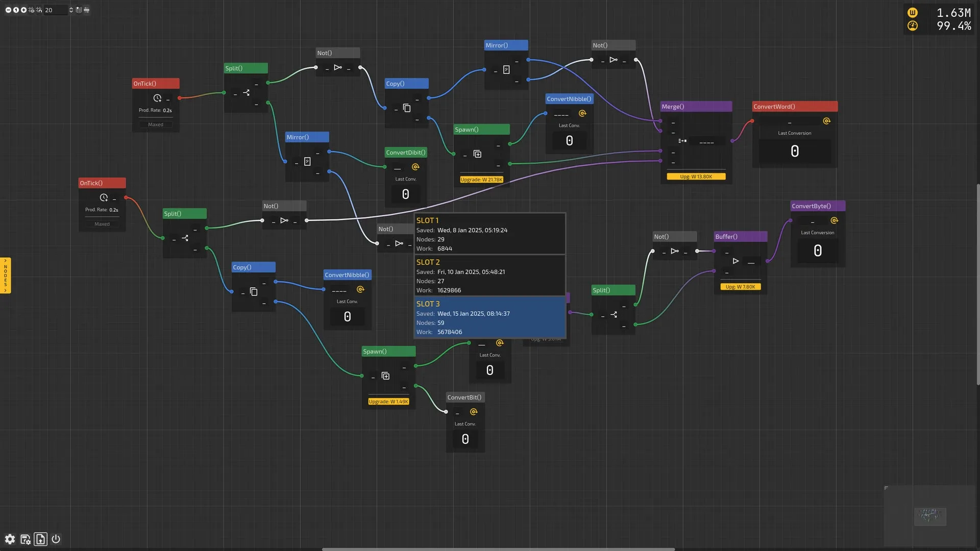Toggle the grid play icon
This screenshot has width=980, height=551.
click(x=31, y=10)
